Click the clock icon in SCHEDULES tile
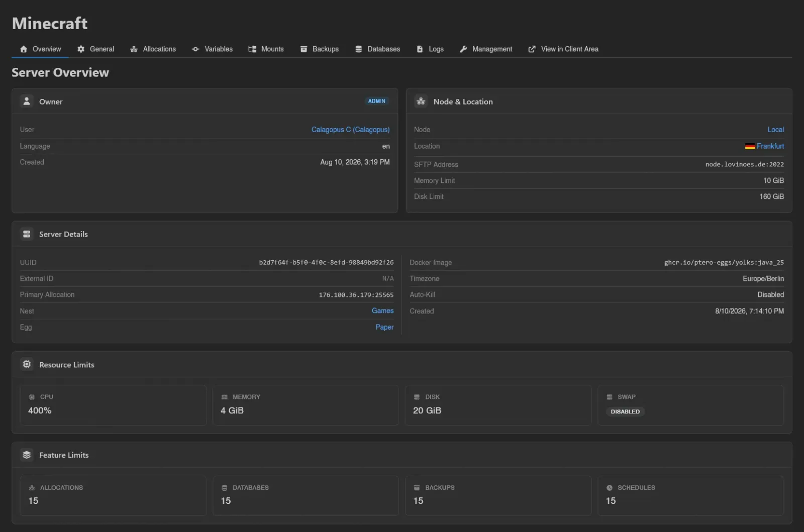Image resolution: width=804 pixels, height=532 pixels. coord(609,488)
